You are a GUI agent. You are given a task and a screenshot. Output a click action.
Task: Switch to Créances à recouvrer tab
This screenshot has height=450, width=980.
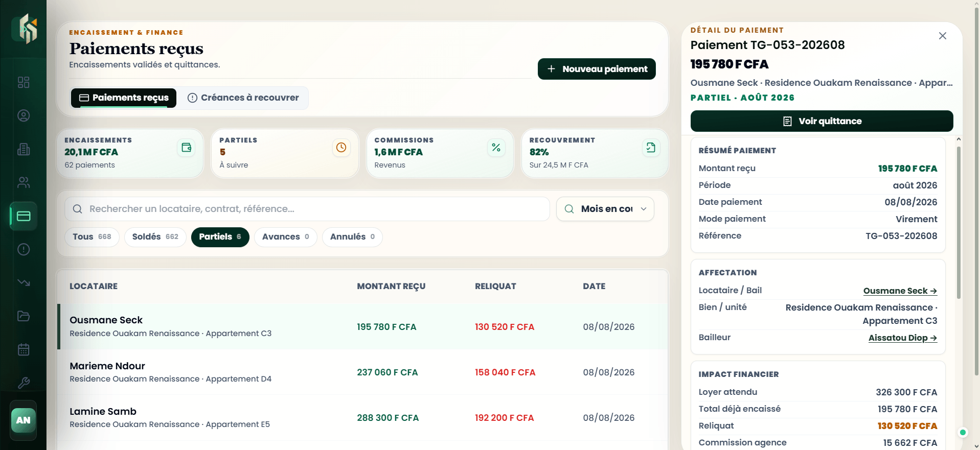pos(243,98)
